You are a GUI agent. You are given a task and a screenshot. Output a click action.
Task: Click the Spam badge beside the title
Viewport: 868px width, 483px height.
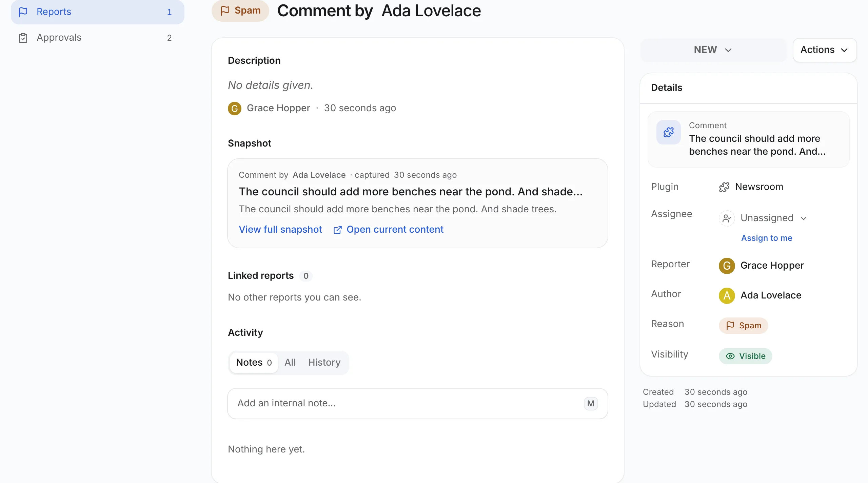coord(240,11)
